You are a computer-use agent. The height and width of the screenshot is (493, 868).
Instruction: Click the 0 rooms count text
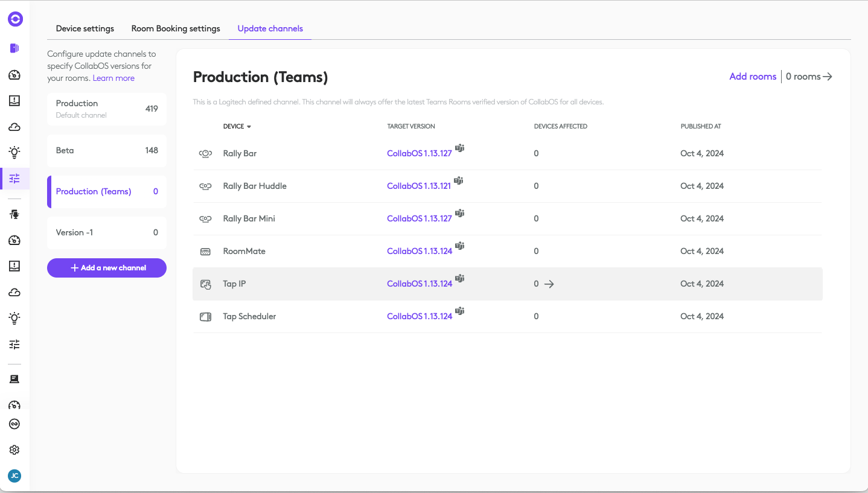click(803, 77)
